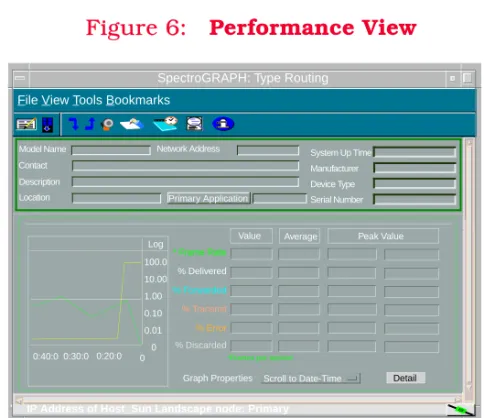
Task: Click the 100.0 axis value on graph
Action: 156,262
